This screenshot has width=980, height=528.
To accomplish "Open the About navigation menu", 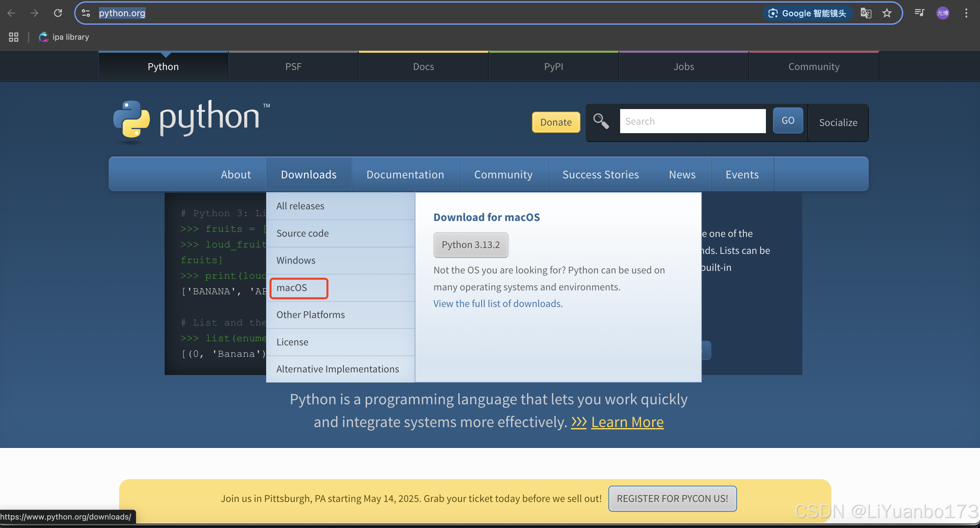I will [x=236, y=174].
